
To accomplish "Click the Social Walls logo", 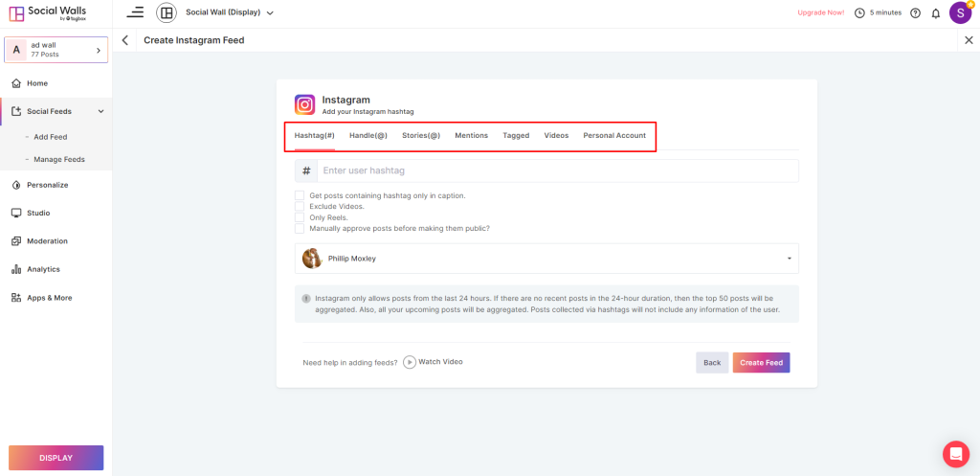I will 48,13.
